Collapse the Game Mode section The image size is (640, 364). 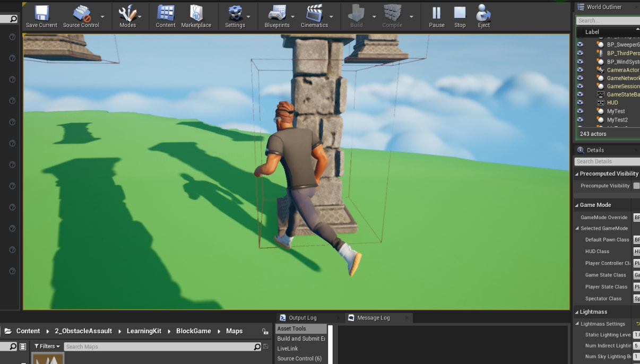[577, 205]
